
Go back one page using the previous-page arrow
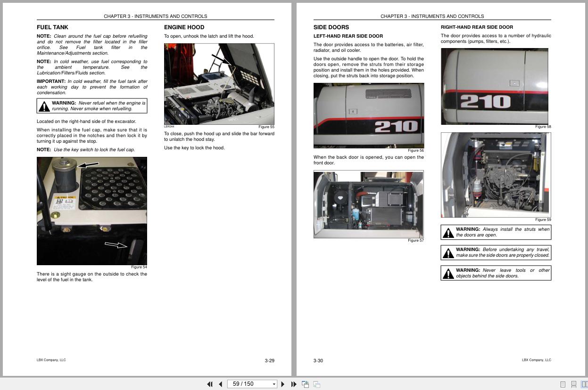[220, 384]
